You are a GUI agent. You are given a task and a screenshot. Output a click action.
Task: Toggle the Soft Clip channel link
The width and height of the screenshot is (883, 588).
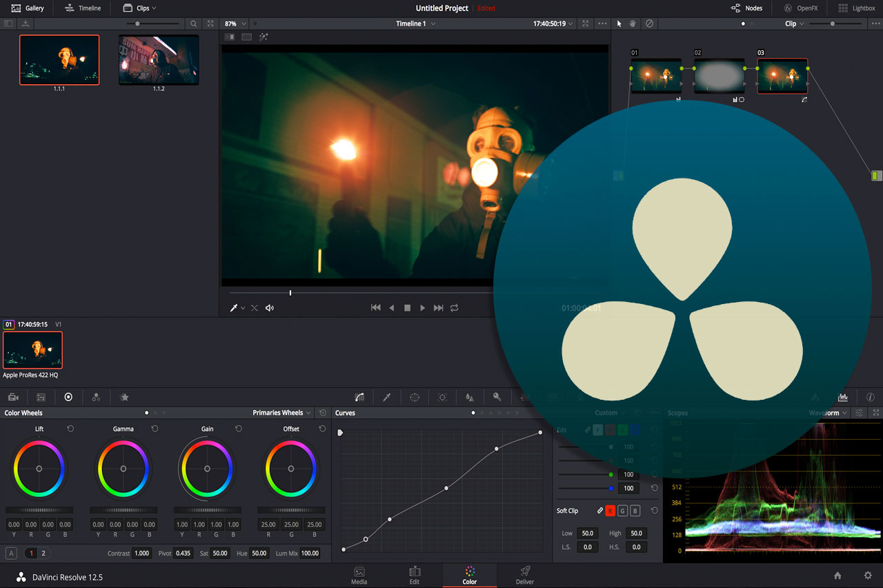pyautogui.click(x=600, y=510)
